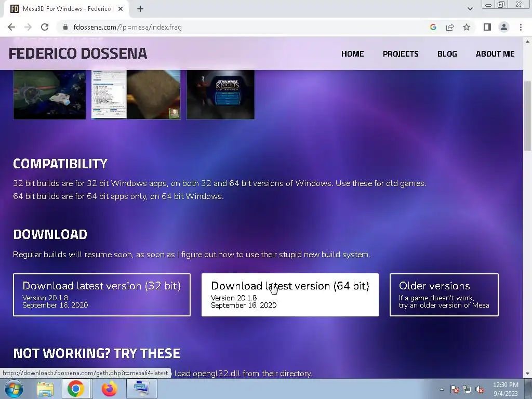
Task: Click the scrollbar up arrow
Action: [527, 42]
